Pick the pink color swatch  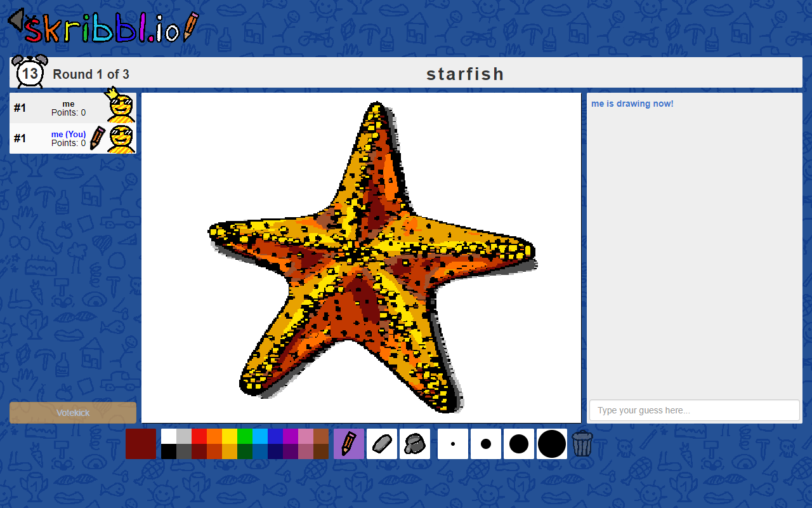point(306,436)
